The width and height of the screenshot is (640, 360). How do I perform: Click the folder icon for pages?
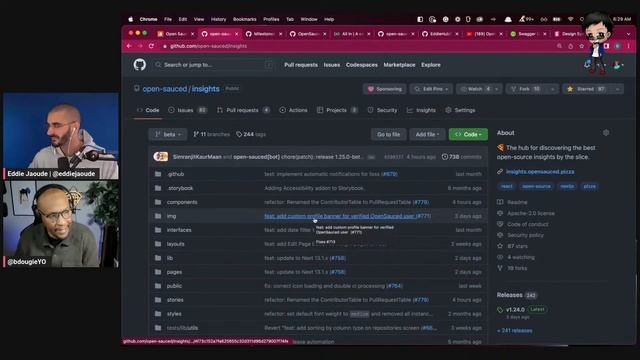pos(158,272)
